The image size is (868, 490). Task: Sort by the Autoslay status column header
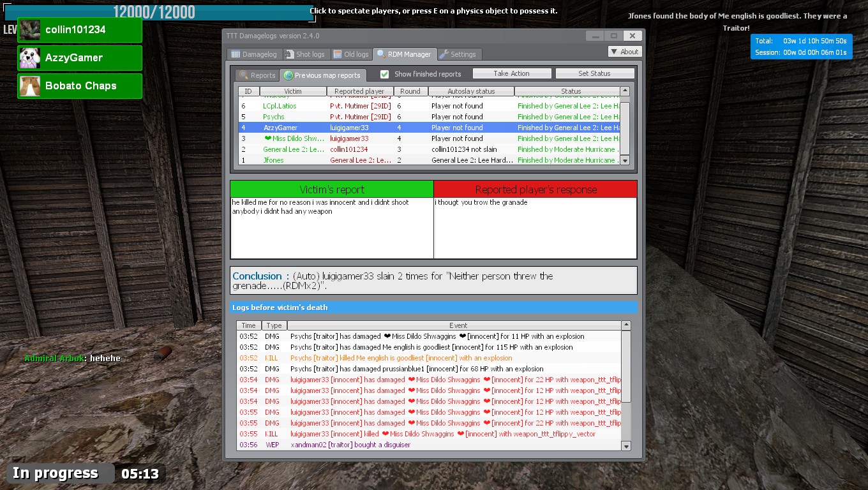click(471, 91)
